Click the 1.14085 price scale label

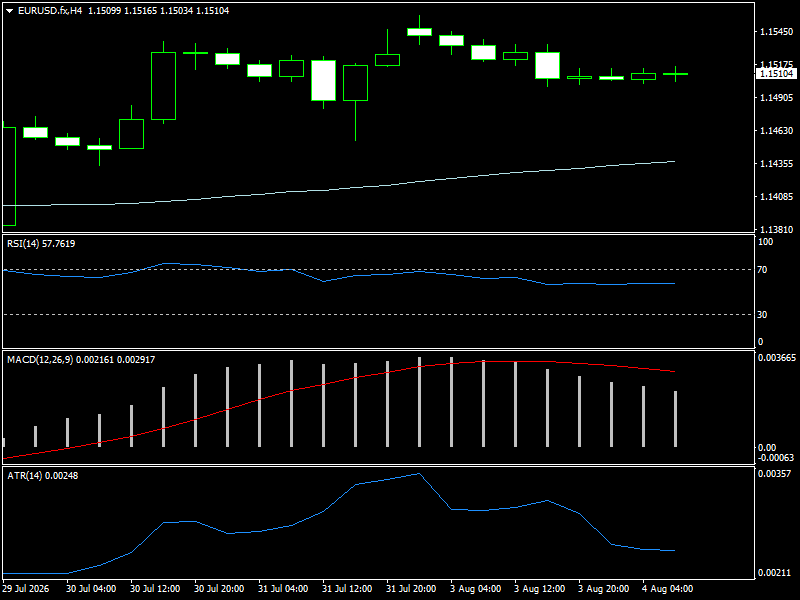click(x=777, y=196)
